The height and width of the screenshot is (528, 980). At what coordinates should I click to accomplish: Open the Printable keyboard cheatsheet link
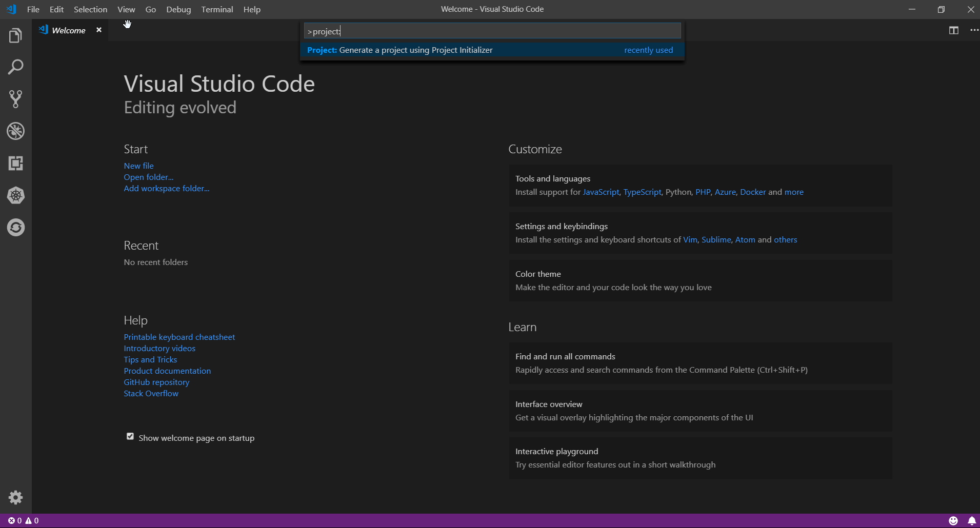179,337
